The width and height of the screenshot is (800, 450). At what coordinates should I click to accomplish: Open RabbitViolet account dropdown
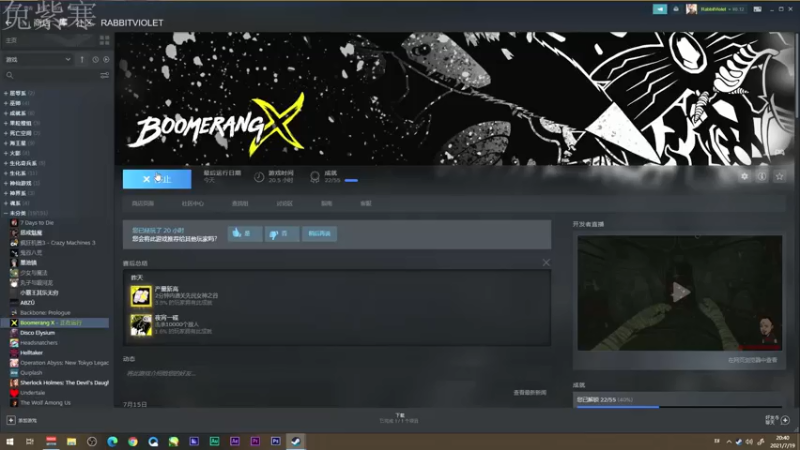tap(722, 9)
